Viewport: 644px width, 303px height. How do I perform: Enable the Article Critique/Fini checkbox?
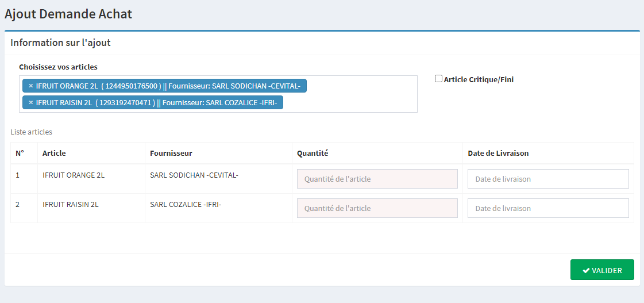438,79
